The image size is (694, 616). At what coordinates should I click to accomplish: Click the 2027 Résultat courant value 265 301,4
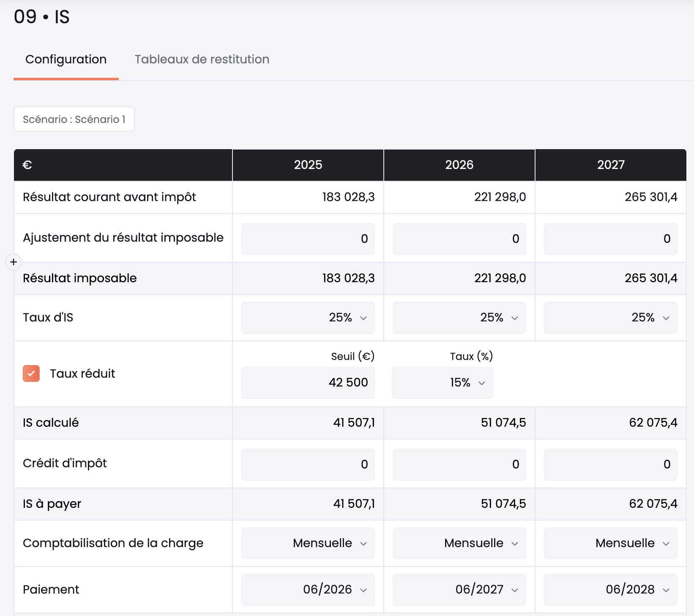tap(651, 197)
